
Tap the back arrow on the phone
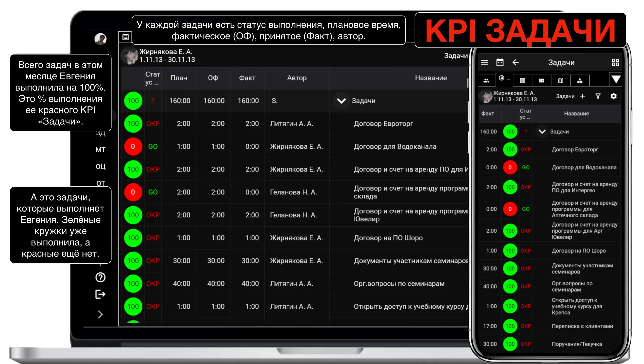click(x=515, y=62)
